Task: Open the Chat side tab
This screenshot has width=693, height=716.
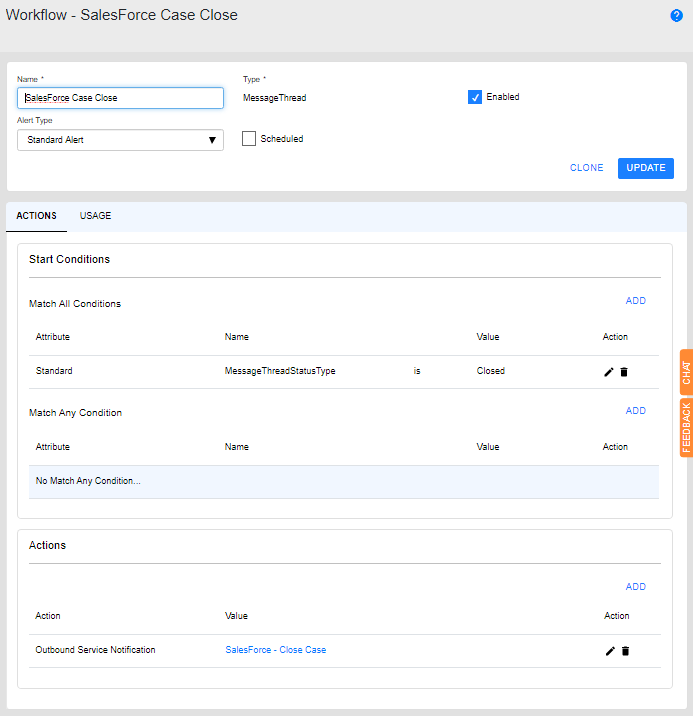Action: 686,372
